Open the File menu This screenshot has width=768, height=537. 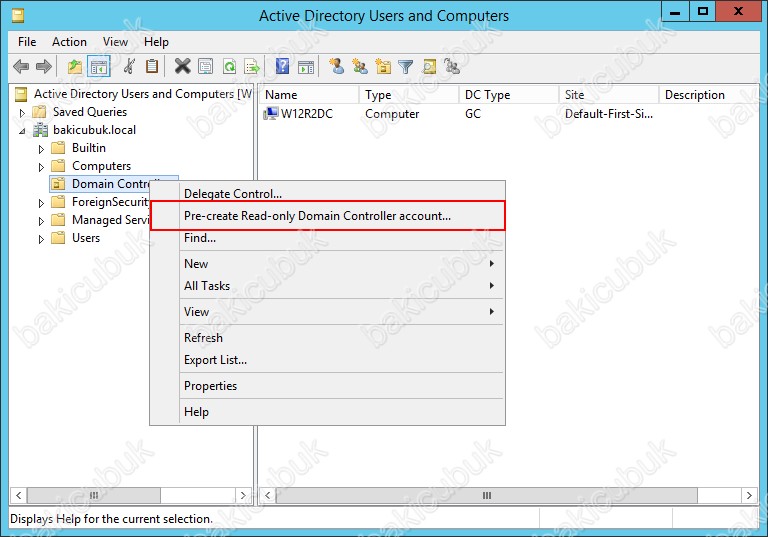pyautogui.click(x=27, y=42)
